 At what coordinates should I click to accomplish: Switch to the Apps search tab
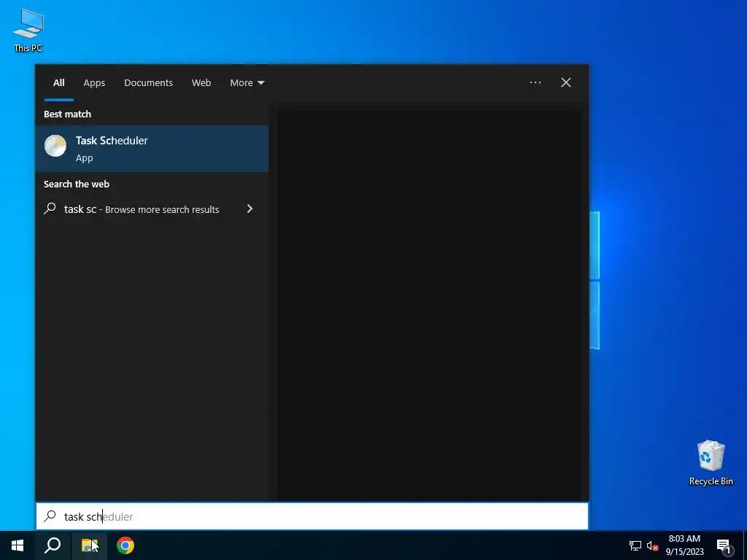(x=94, y=83)
